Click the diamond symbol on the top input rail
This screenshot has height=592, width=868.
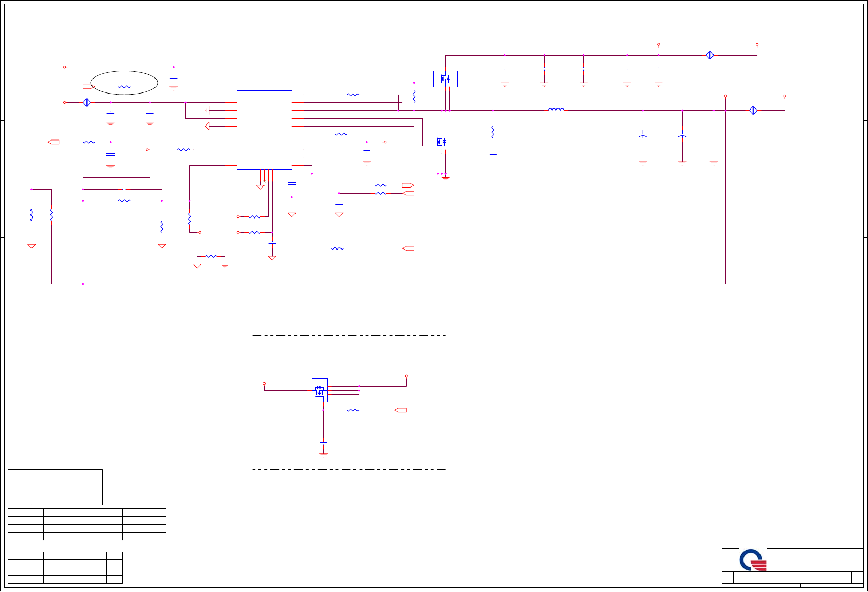[710, 55]
